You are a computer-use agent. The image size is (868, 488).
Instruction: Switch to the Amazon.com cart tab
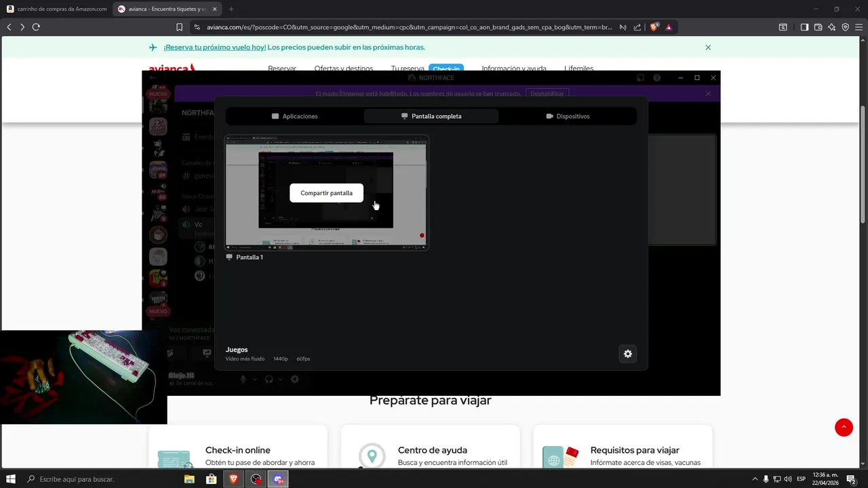[57, 9]
